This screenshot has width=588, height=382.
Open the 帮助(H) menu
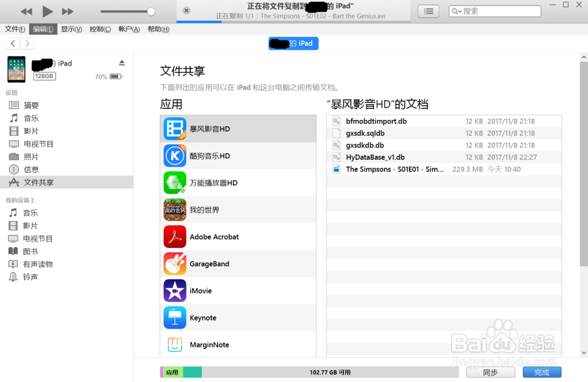pyautogui.click(x=158, y=29)
